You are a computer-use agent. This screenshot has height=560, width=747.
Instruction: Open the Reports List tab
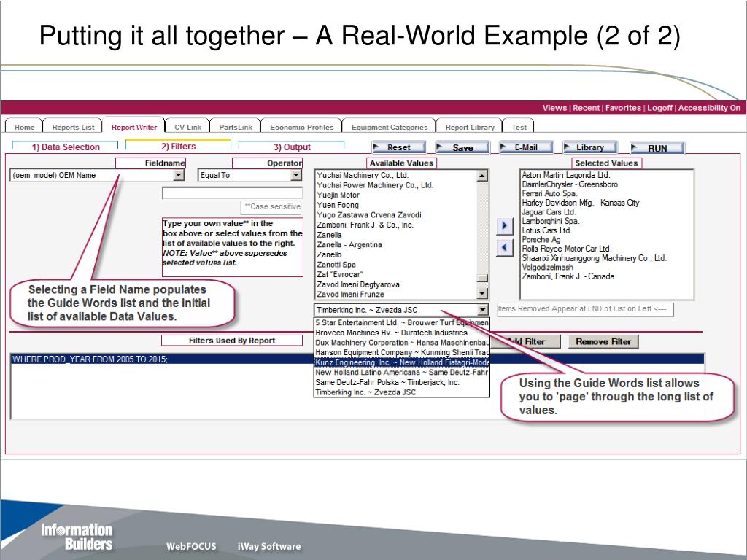click(x=74, y=127)
